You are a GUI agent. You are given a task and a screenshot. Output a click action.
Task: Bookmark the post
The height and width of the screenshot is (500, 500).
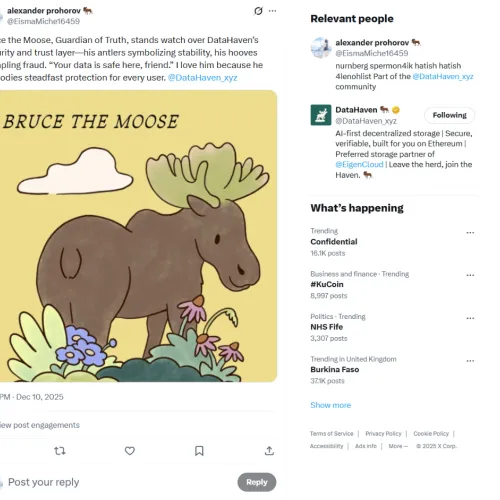point(199,451)
